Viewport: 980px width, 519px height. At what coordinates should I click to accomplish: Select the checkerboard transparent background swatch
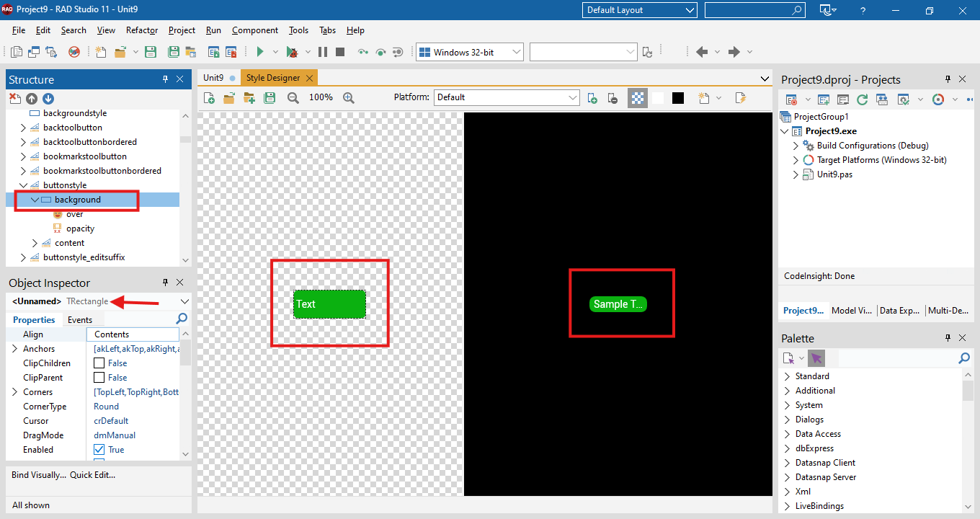click(638, 98)
